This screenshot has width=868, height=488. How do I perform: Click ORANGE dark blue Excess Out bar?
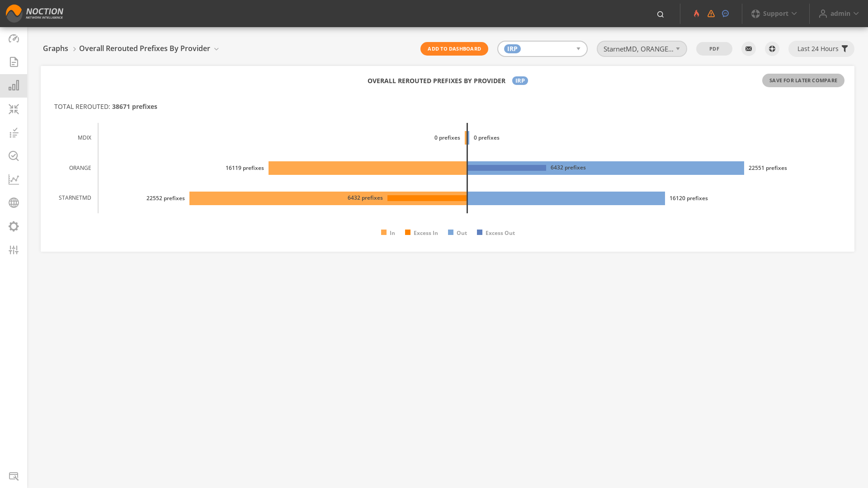click(x=507, y=168)
